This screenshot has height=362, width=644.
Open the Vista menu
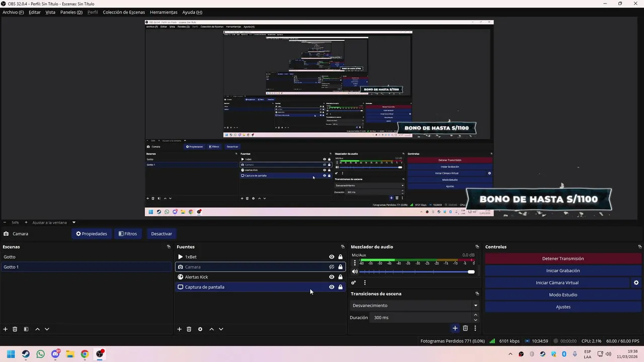click(x=50, y=12)
